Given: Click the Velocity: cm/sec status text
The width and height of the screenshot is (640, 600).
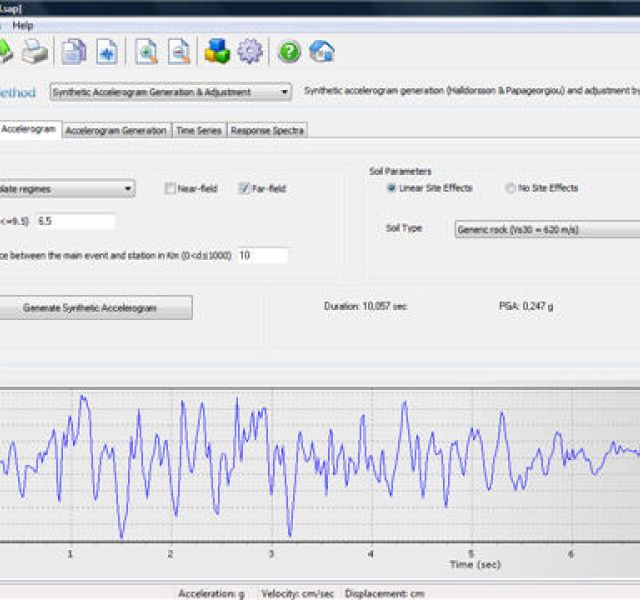Looking at the screenshot, I should coord(298,593).
